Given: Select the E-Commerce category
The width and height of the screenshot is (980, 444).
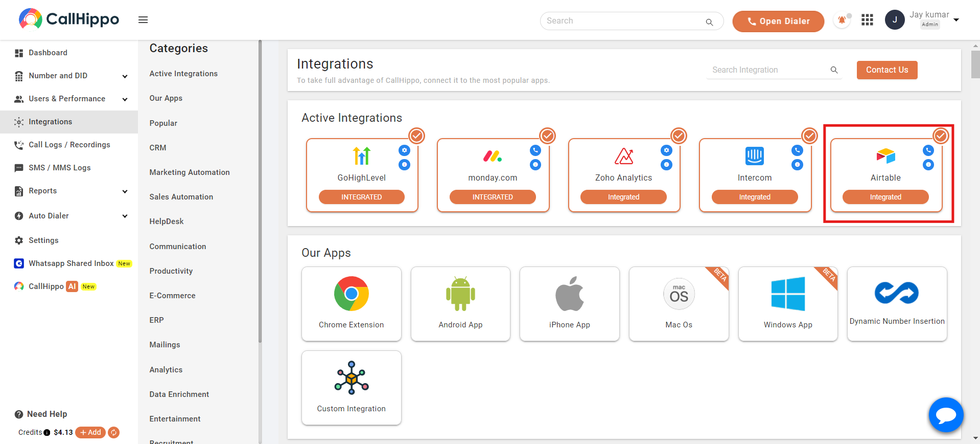Looking at the screenshot, I should point(172,296).
